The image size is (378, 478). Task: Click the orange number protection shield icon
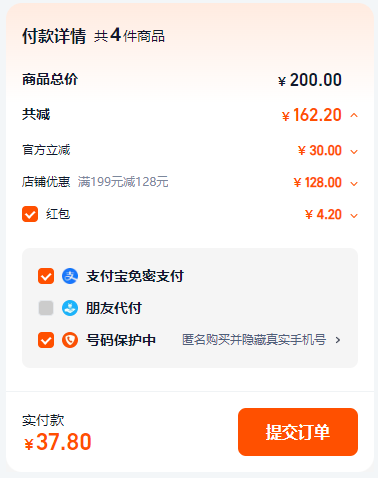(x=70, y=340)
